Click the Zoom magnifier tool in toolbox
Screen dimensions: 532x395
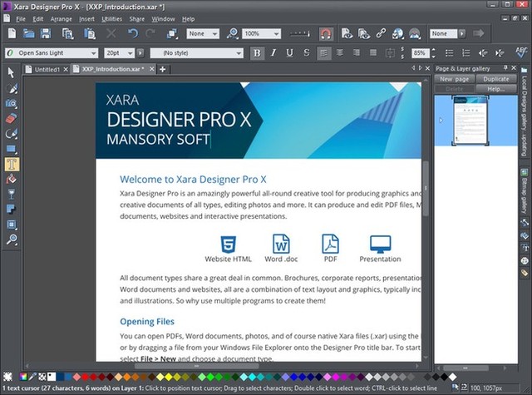click(11, 239)
